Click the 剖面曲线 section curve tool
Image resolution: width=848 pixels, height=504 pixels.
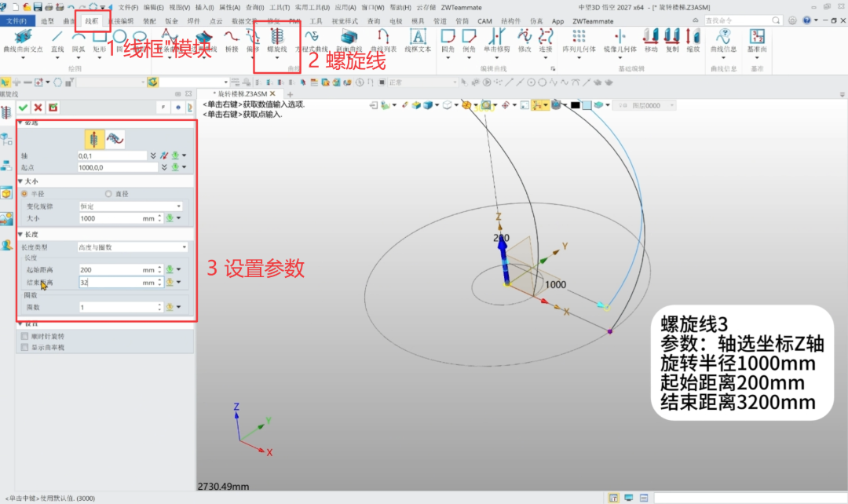tap(349, 41)
